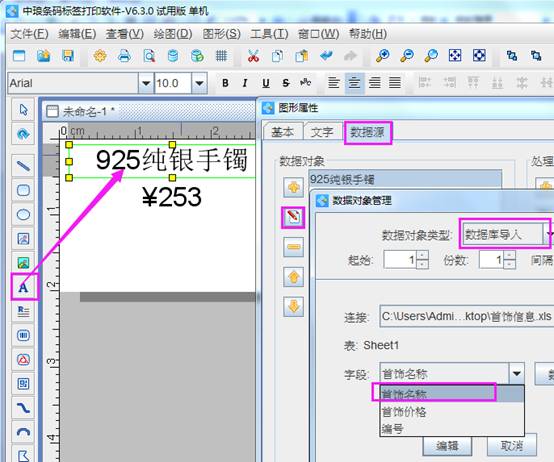Click the 取消 button
This screenshot has width=554, height=462.
(x=512, y=446)
